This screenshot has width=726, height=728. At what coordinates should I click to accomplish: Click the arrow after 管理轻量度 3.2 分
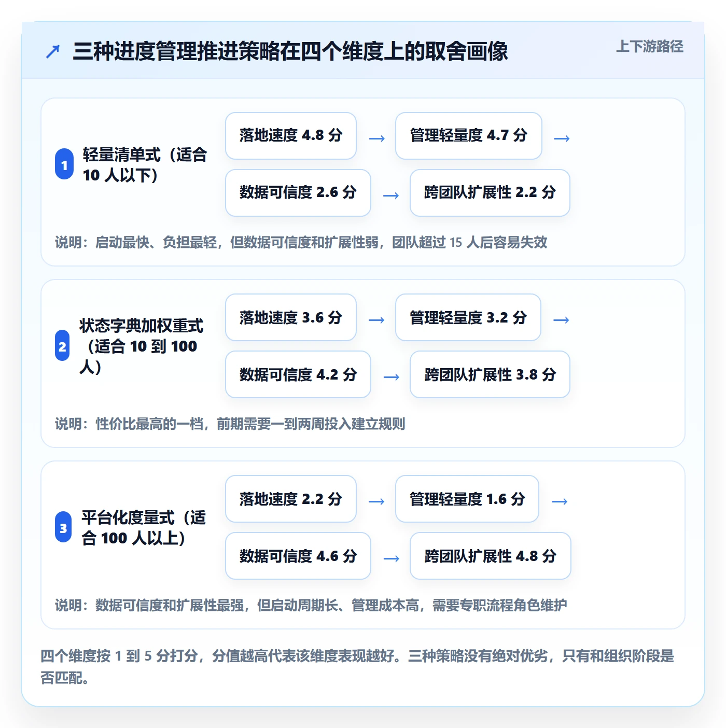pyautogui.click(x=561, y=320)
